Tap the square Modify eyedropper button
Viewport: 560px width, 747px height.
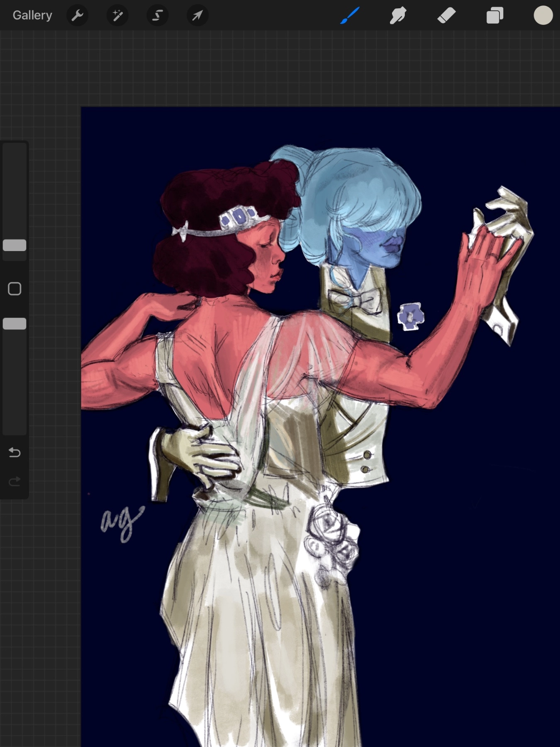[15, 288]
